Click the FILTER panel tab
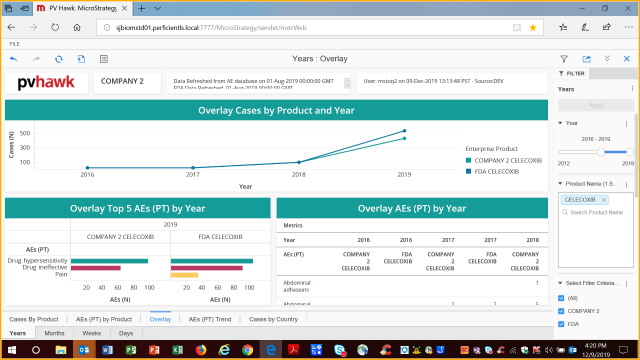This screenshot has width=640, height=360. pyautogui.click(x=572, y=73)
